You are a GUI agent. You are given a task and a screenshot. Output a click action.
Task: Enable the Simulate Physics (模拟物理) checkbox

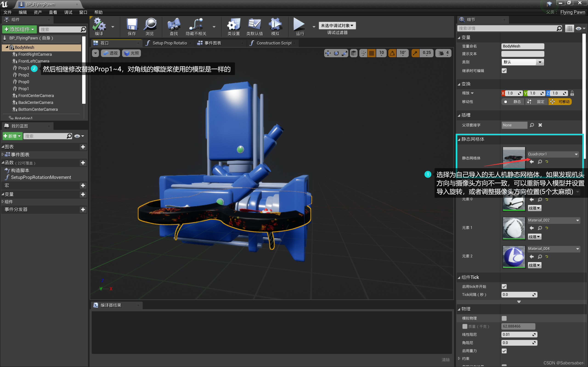coord(504,318)
